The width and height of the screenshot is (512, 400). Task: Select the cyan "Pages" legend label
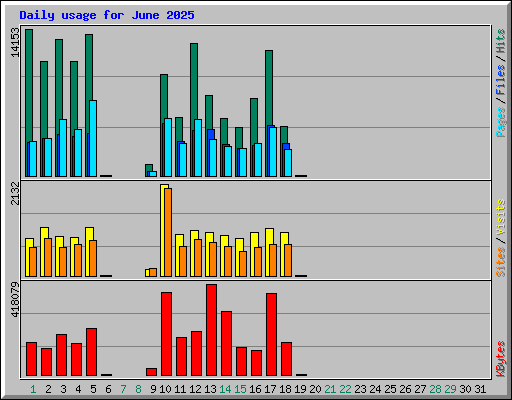[x=501, y=122]
